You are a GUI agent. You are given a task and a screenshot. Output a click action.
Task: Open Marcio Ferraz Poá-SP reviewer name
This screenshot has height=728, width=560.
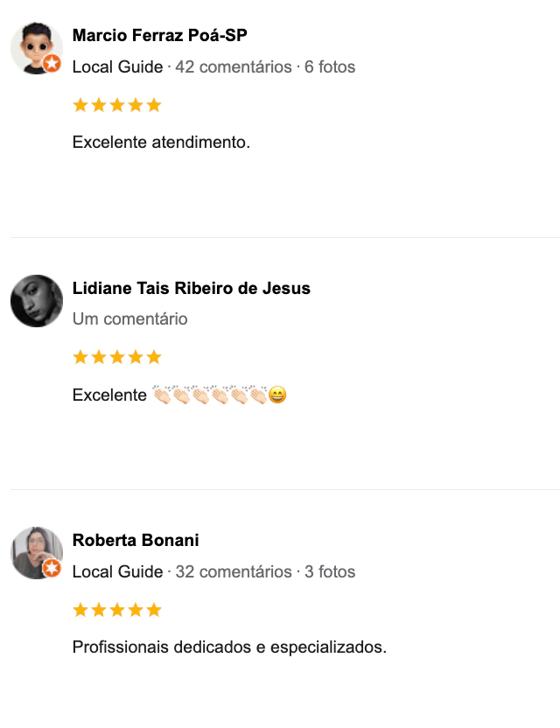point(159,36)
